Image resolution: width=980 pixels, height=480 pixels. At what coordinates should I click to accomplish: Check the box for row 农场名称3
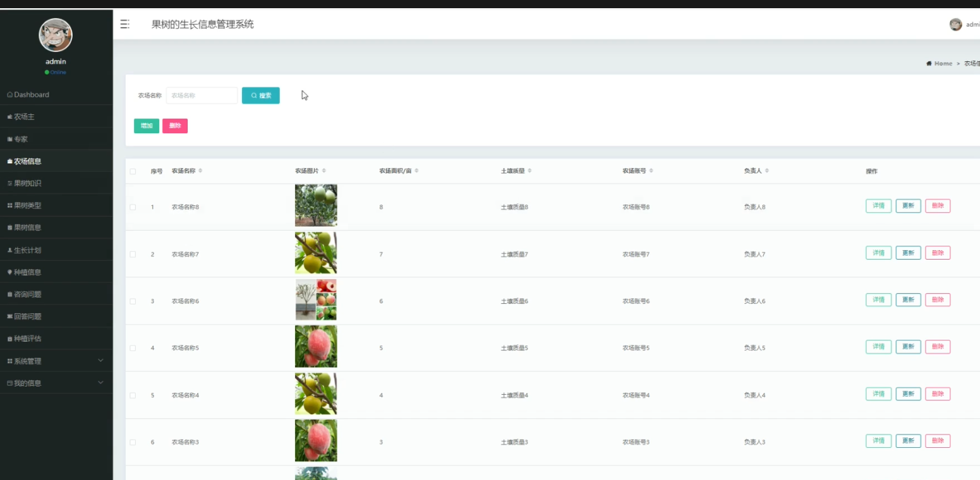pyautogui.click(x=133, y=442)
